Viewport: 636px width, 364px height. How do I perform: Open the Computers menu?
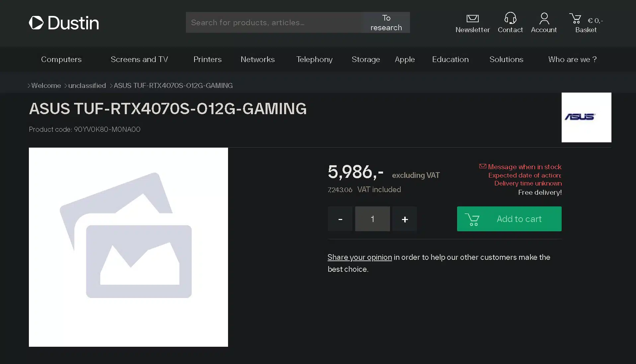pos(61,59)
